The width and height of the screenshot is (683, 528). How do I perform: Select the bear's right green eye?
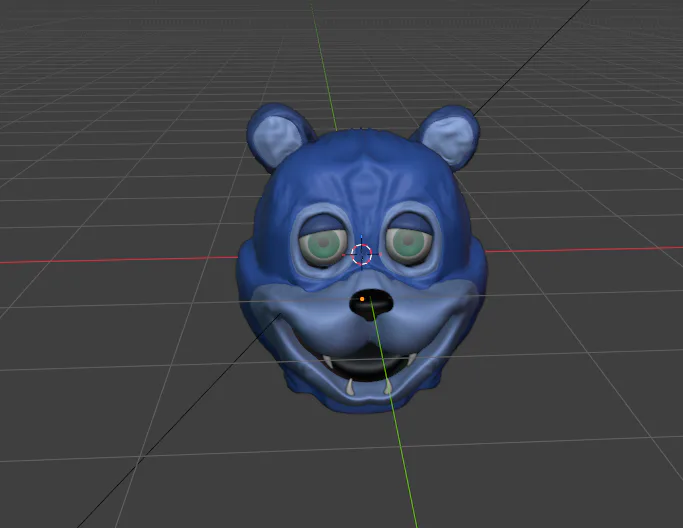[x=409, y=246]
